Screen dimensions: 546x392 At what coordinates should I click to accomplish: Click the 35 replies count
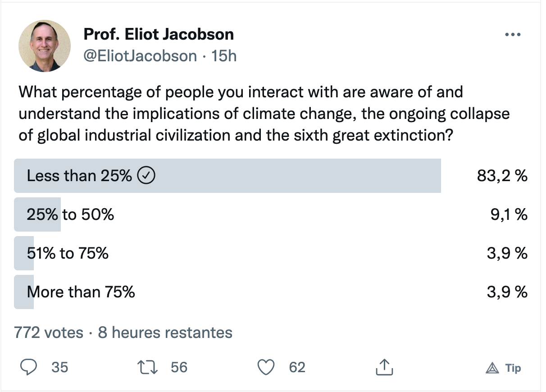click(x=59, y=368)
